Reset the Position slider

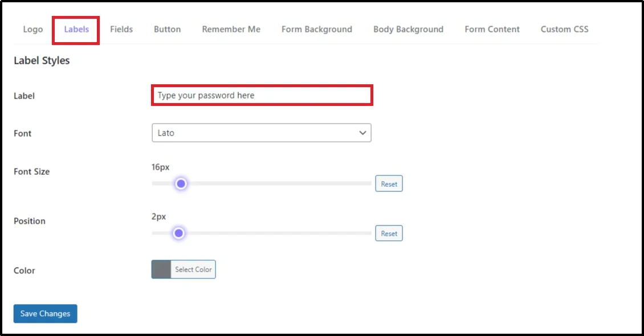388,233
